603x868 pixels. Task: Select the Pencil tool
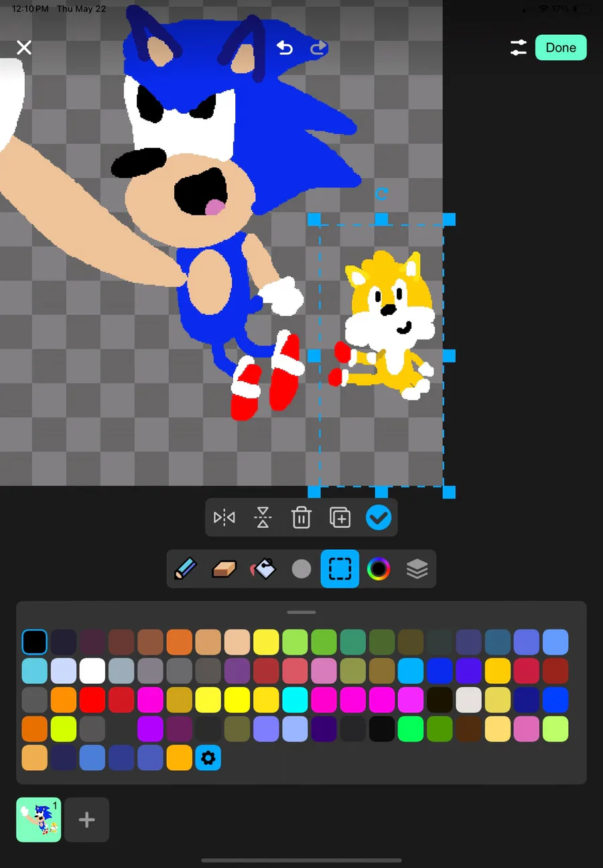[186, 569]
